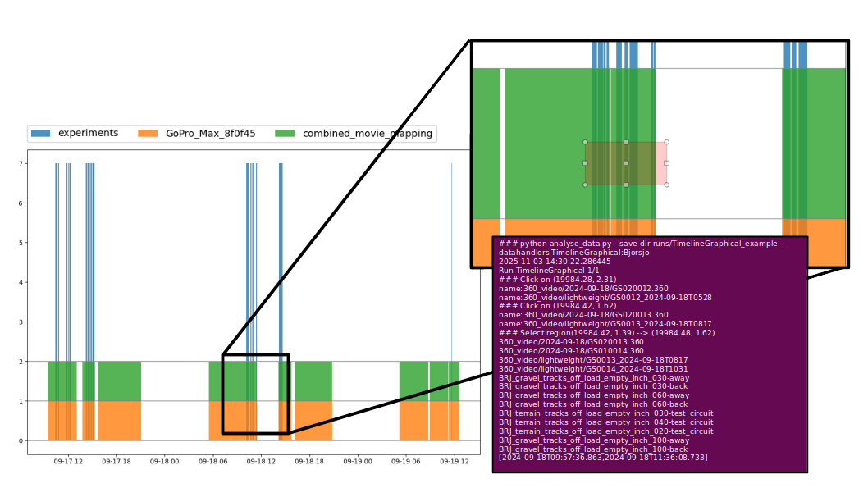Click the left-edge square handle of the selection rectangle

click(x=585, y=163)
